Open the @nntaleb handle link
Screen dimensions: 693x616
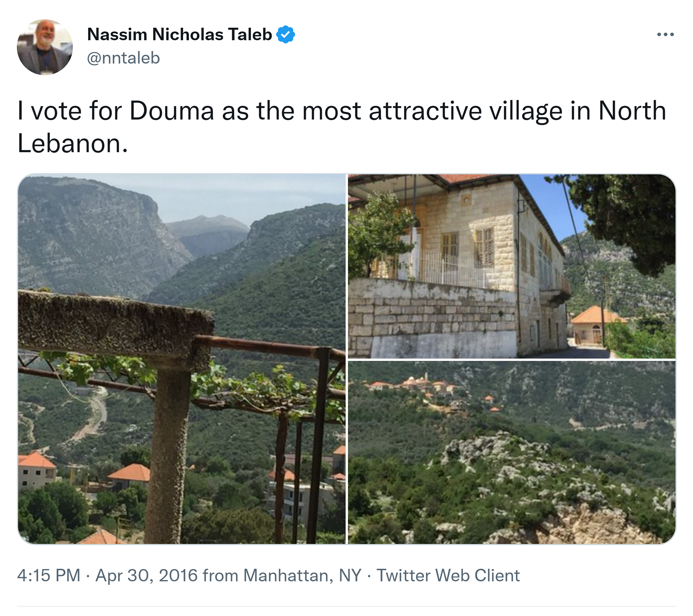[123, 58]
